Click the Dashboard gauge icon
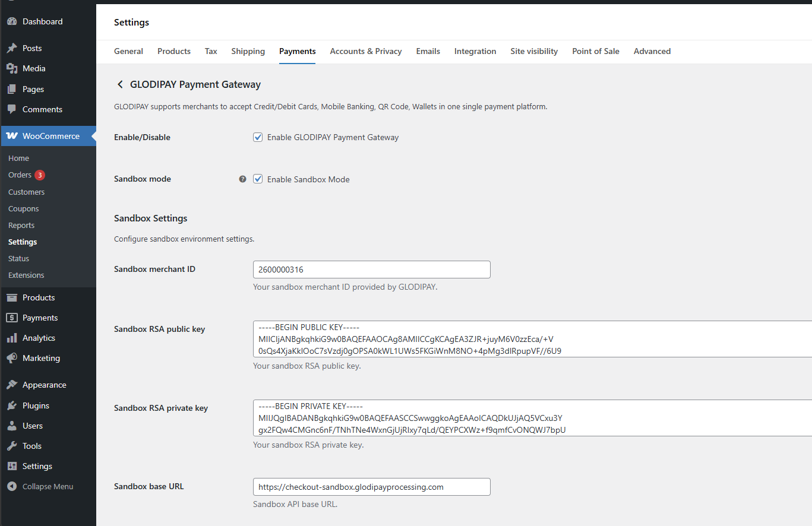Viewport: 812px width, 526px height. (x=12, y=21)
